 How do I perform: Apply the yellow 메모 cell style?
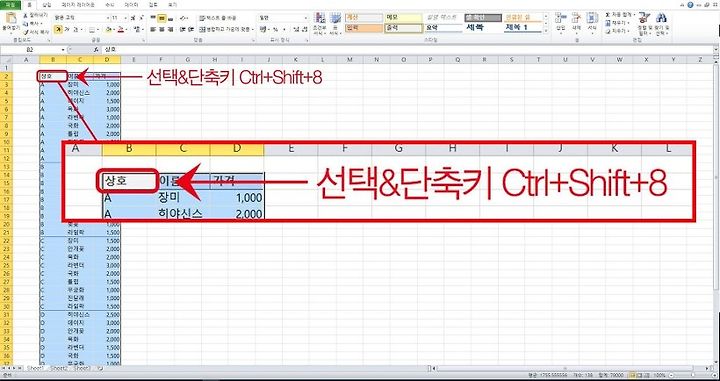click(403, 17)
